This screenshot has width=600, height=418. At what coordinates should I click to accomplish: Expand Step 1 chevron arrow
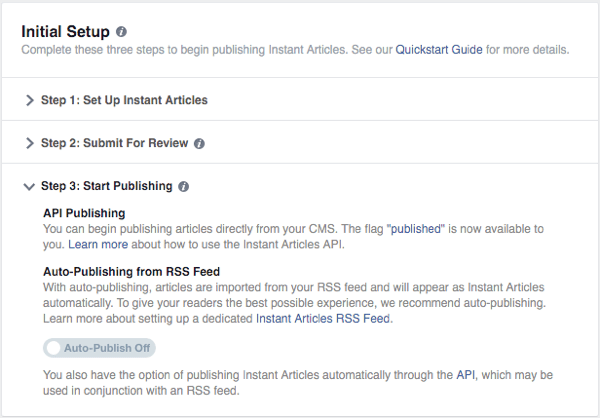tap(29, 100)
